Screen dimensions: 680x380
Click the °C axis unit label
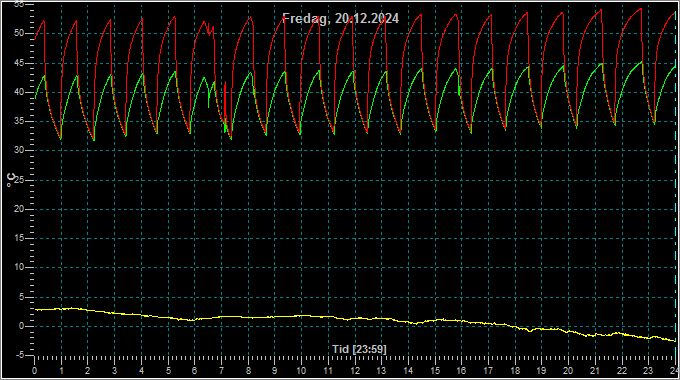pyautogui.click(x=11, y=180)
